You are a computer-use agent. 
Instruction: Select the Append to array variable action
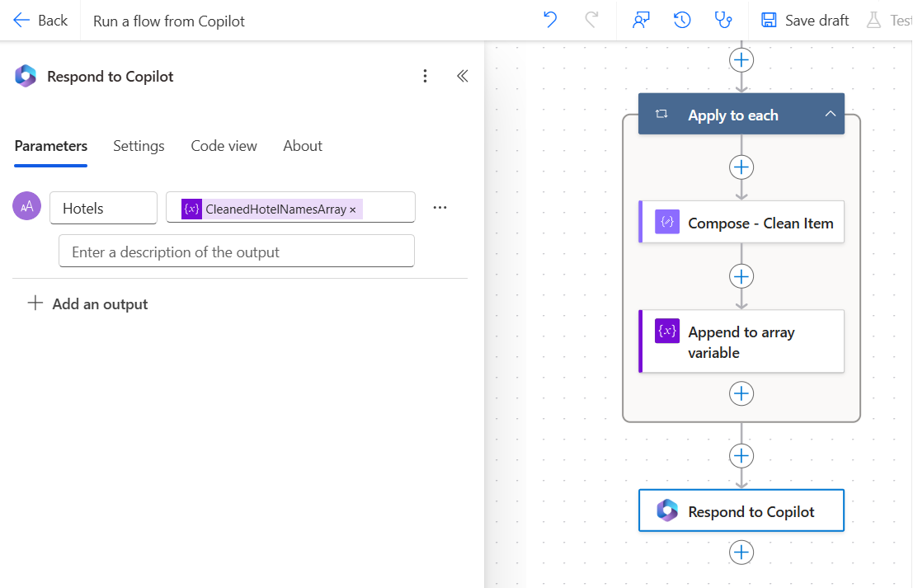741,341
